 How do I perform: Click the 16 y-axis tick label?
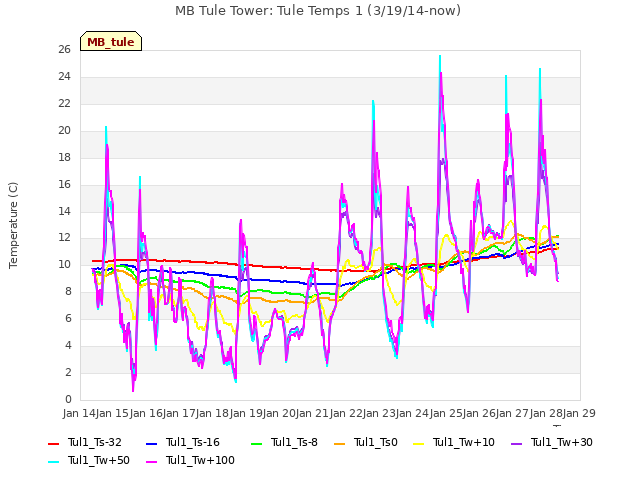[64, 184]
